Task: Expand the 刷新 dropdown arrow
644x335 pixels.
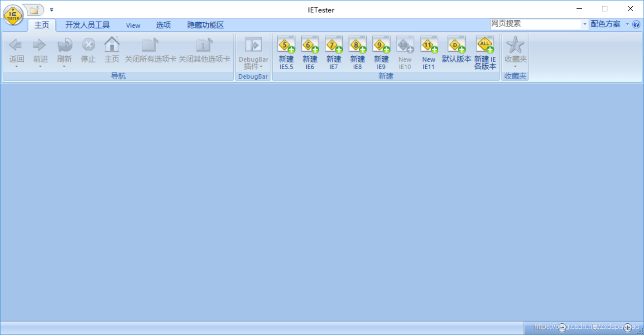Action: (64, 67)
